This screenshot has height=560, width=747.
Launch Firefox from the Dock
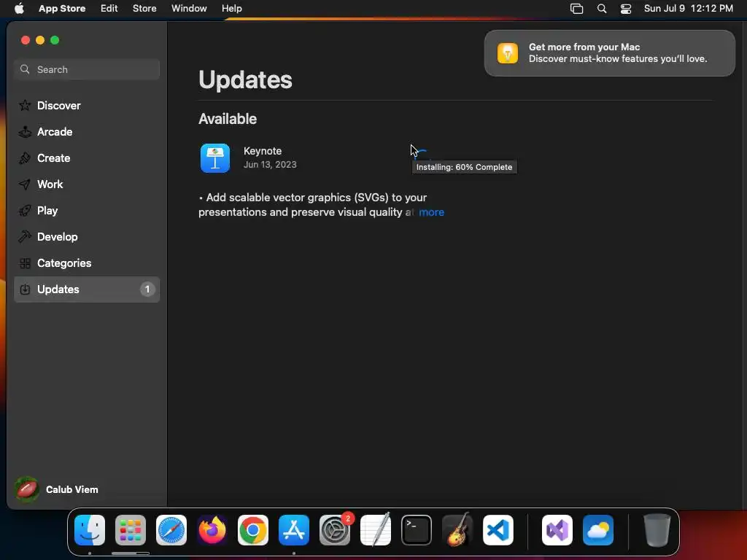[212, 530]
